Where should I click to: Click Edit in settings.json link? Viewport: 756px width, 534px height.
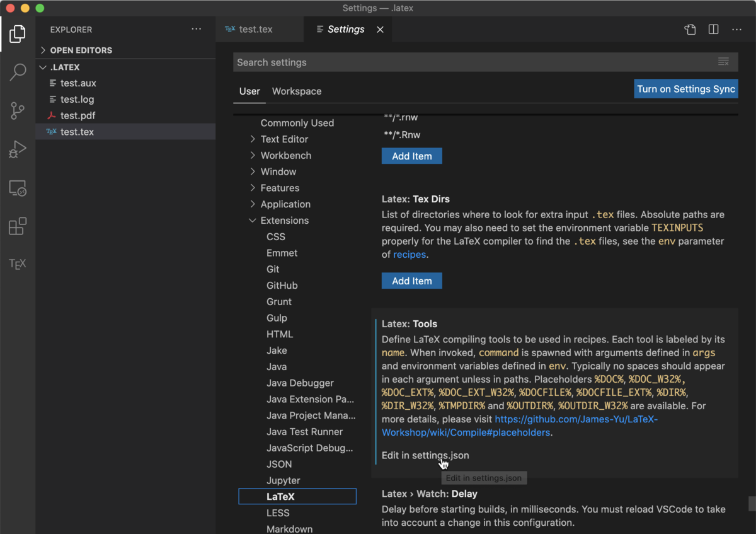[x=425, y=455]
